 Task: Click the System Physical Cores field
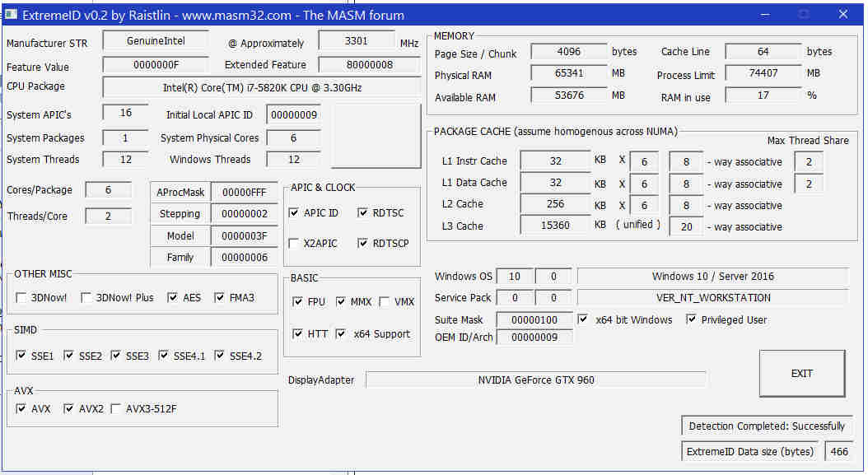click(293, 137)
